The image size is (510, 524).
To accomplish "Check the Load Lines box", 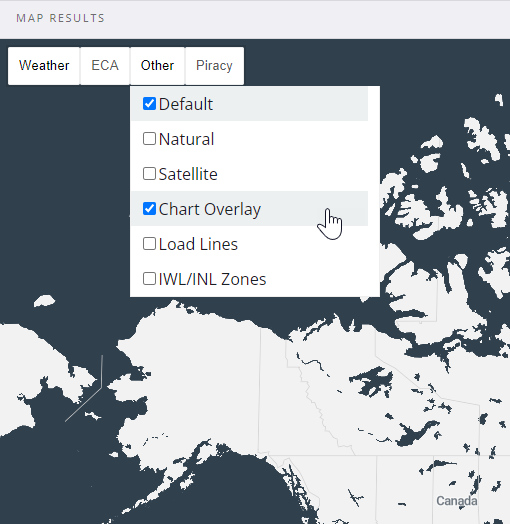I will [x=149, y=244].
